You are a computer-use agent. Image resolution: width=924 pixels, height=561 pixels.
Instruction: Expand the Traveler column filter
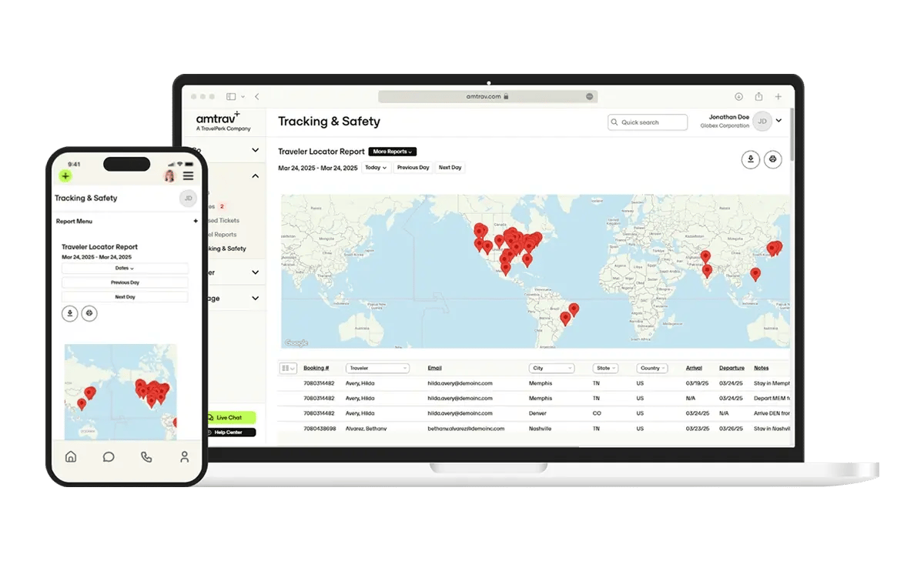377,368
